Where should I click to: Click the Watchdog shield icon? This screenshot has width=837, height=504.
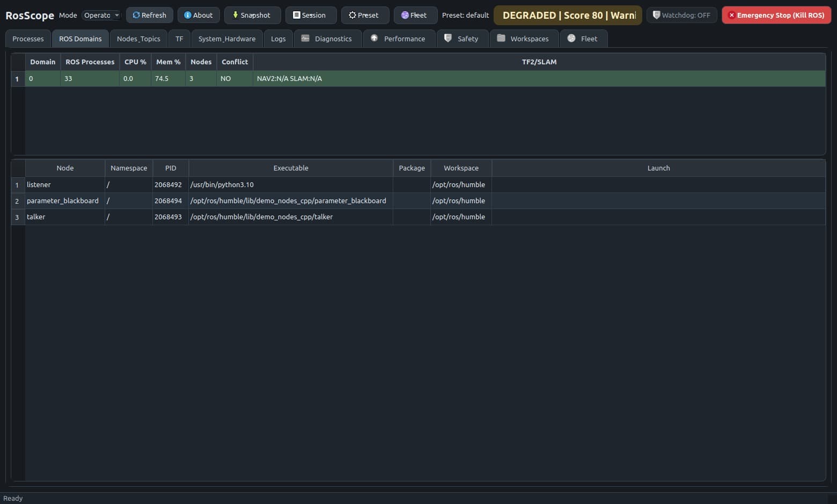click(x=656, y=15)
